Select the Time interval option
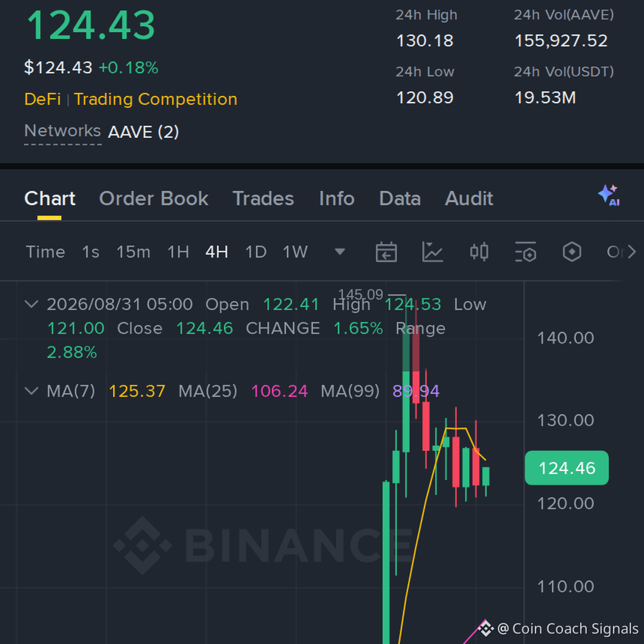Screen dimensions: 644x644 click(x=45, y=252)
